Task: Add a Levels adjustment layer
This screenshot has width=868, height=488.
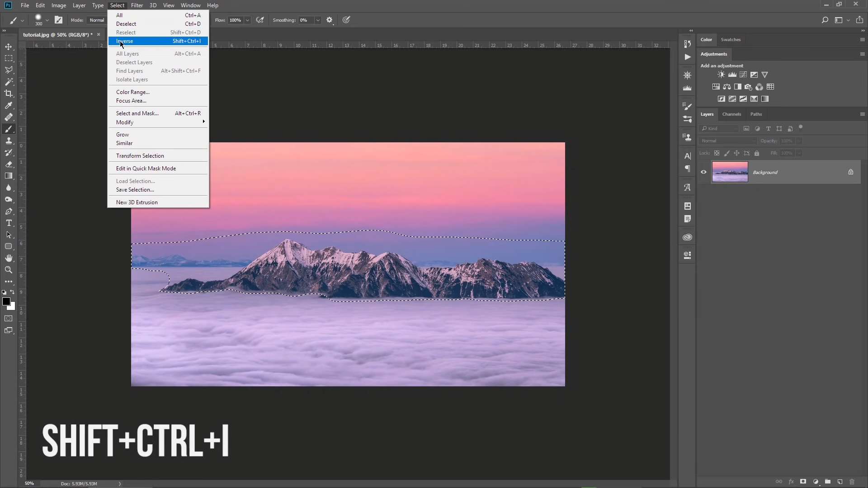Action: 732,75
